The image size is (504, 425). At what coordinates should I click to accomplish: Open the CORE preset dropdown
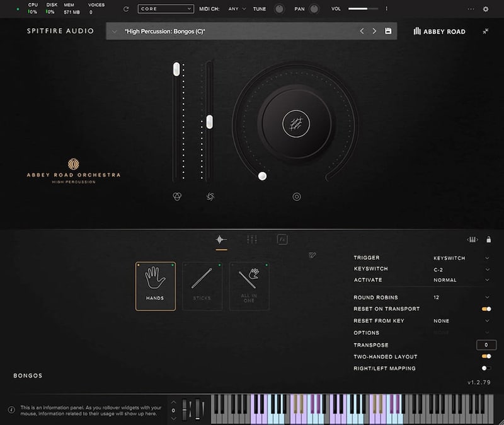pos(166,9)
